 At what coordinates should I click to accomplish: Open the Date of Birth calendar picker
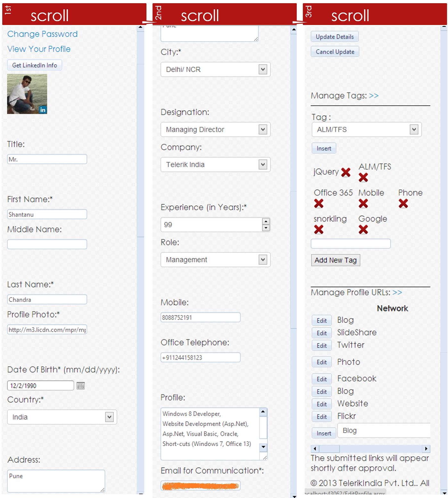point(80,386)
